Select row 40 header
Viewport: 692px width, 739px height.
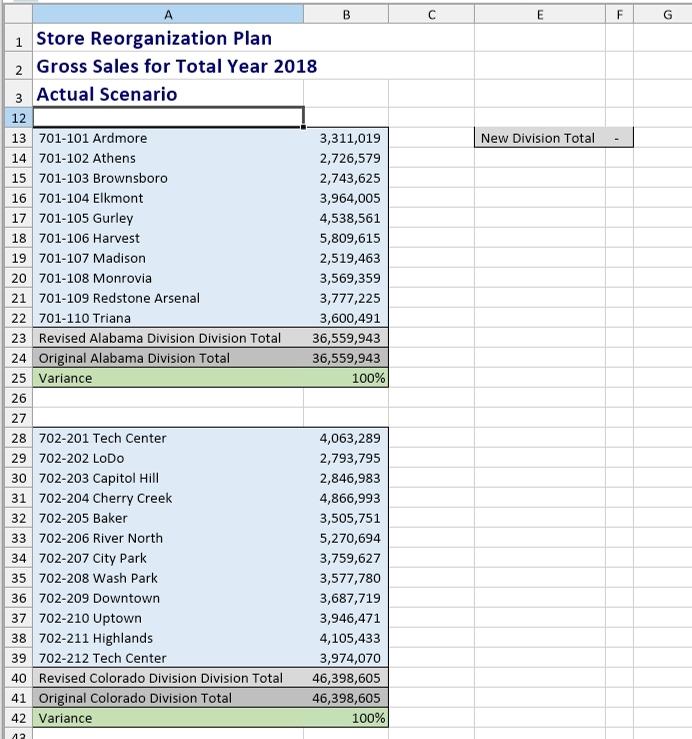[x=18, y=678]
